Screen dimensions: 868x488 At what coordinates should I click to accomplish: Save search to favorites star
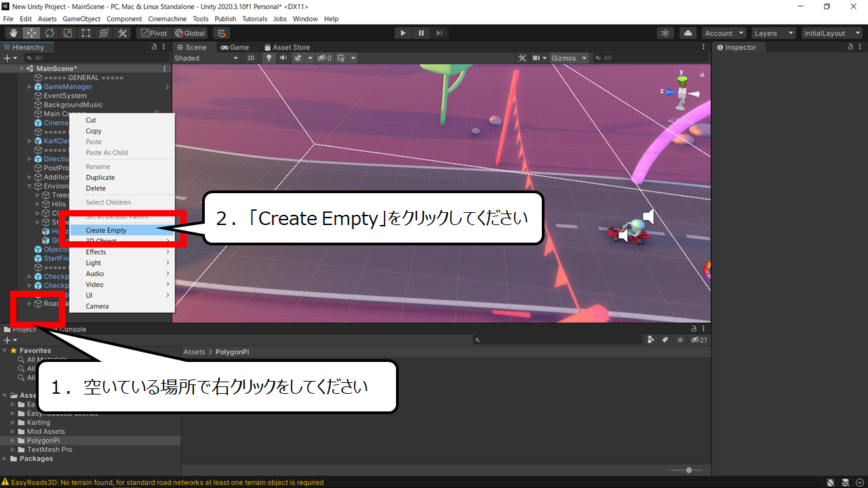680,340
